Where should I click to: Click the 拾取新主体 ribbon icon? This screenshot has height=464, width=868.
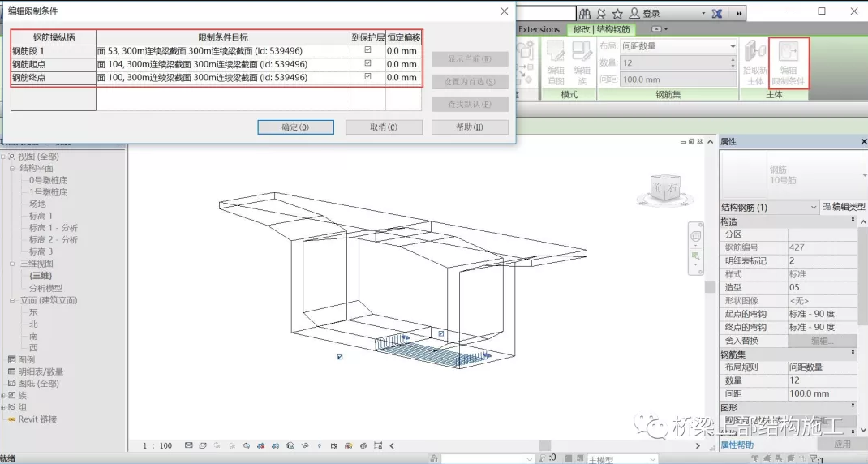coord(755,62)
